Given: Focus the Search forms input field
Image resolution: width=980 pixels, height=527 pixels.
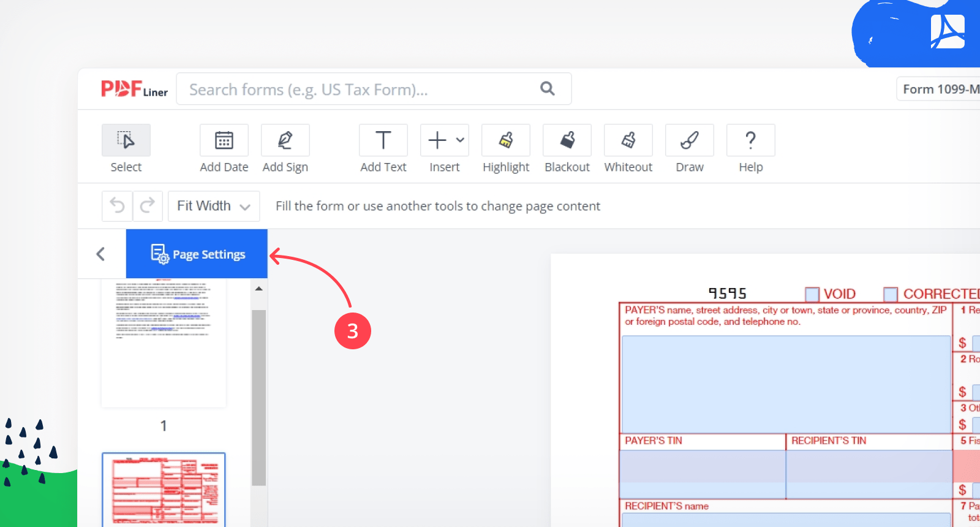Looking at the screenshot, I should [374, 89].
